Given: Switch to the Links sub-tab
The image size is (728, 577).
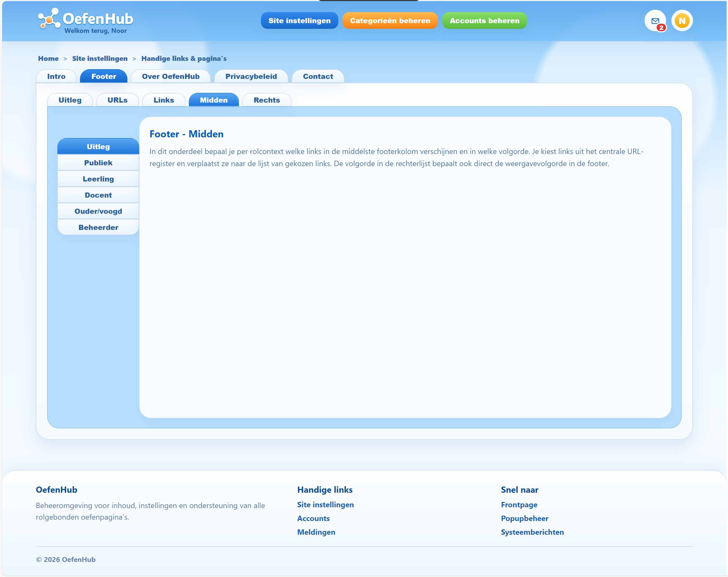Looking at the screenshot, I should (164, 100).
